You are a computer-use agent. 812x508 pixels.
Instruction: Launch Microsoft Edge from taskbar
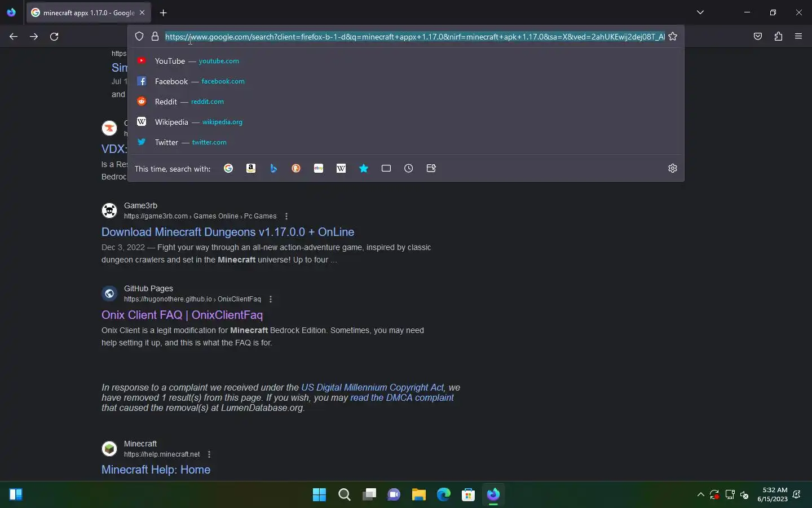click(443, 495)
